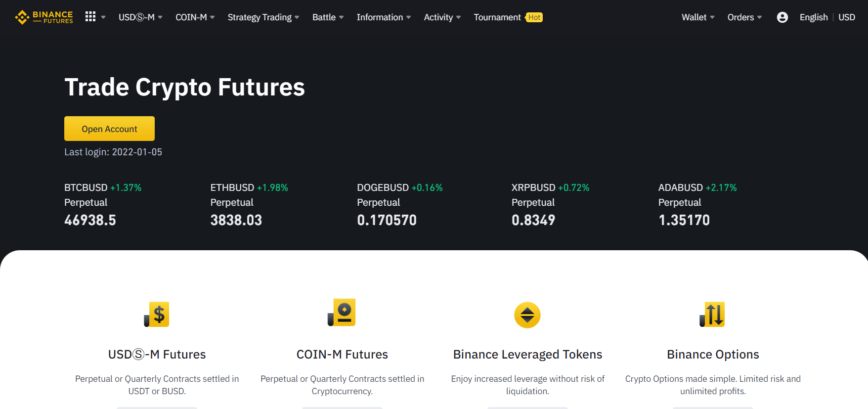Click the Open Account button
Screen dimensions: 868x409
click(x=109, y=129)
